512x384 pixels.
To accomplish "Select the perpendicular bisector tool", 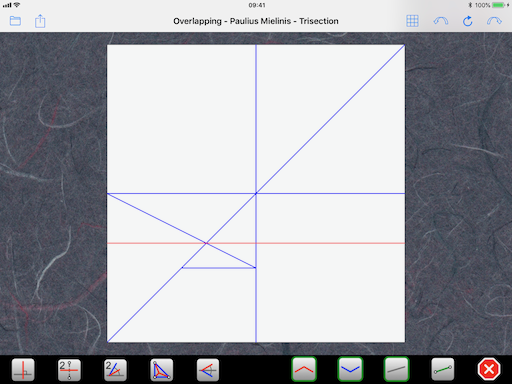I will pos(69,369).
